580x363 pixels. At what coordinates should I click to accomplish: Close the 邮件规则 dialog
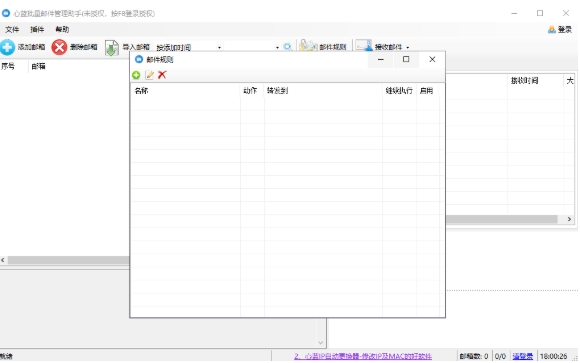click(432, 59)
